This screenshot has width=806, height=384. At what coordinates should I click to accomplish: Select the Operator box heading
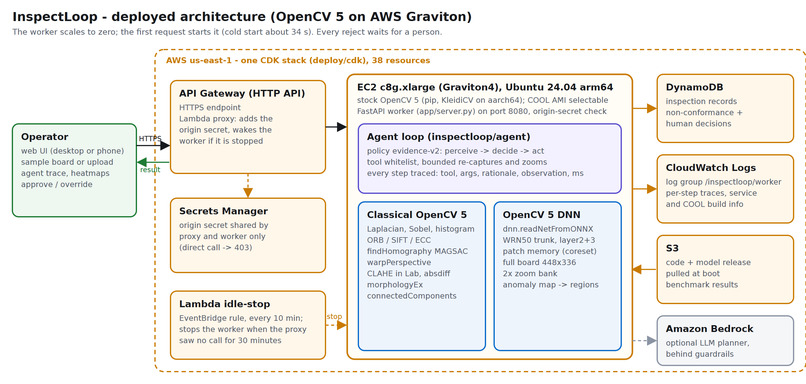pos(45,137)
